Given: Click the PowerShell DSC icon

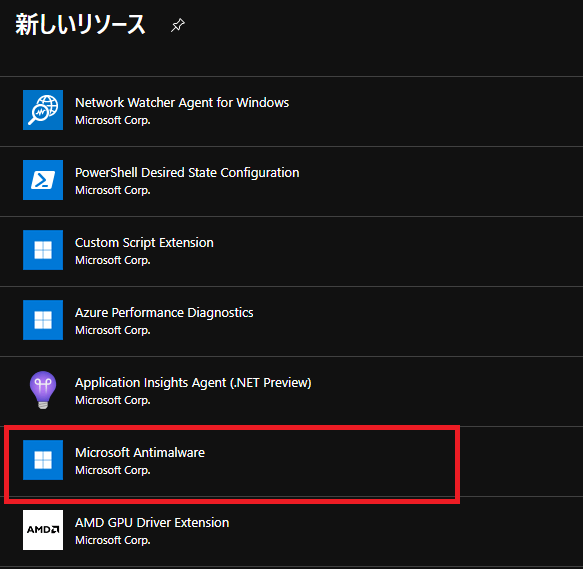Looking at the screenshot, I should 43,180.
